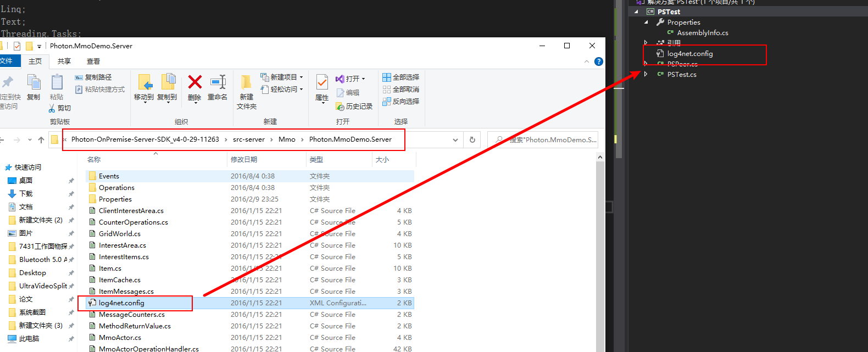Click the Up one level arrow
868x352 pixels.
click(x=41, y=140)
